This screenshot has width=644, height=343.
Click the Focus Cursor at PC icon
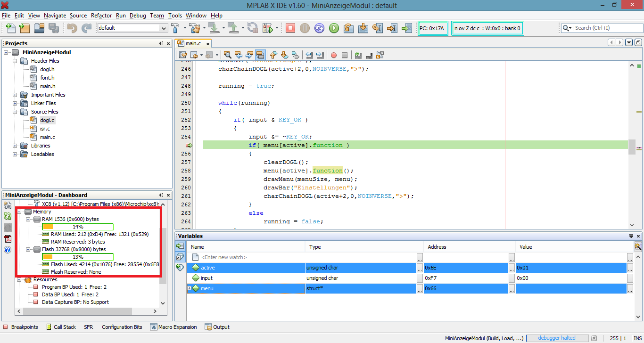pos(406,28)
